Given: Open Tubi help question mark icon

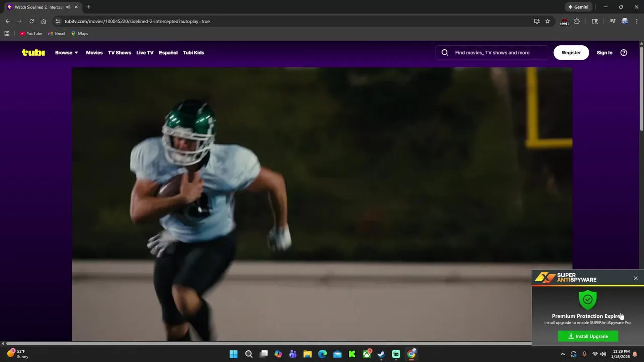Looking at the screenshot, I should [624, 52].
